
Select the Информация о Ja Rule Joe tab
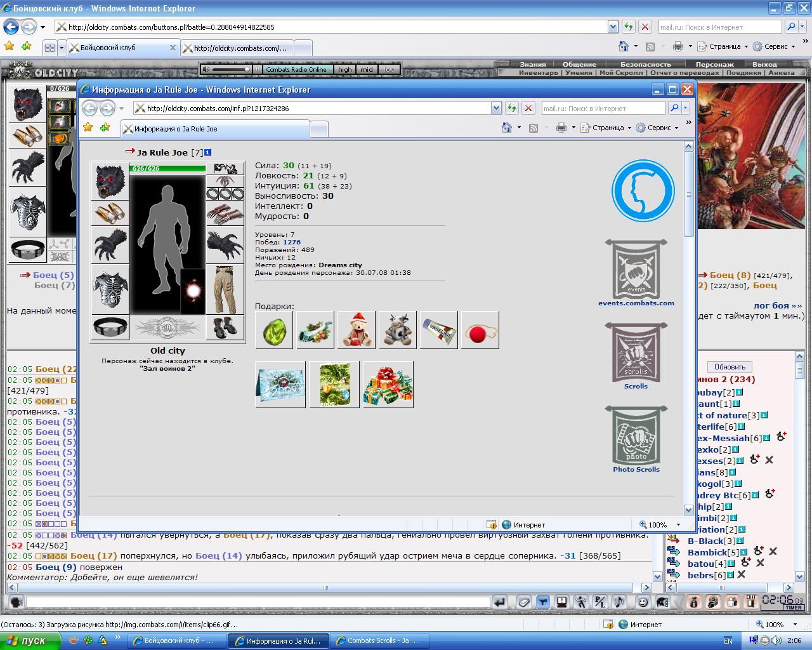[x=214, y=129]
